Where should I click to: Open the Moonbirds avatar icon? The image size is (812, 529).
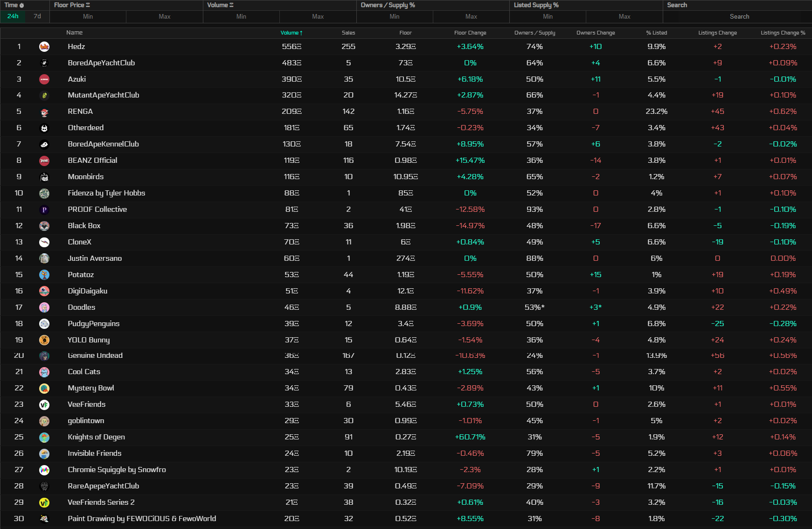coord(44,177)
